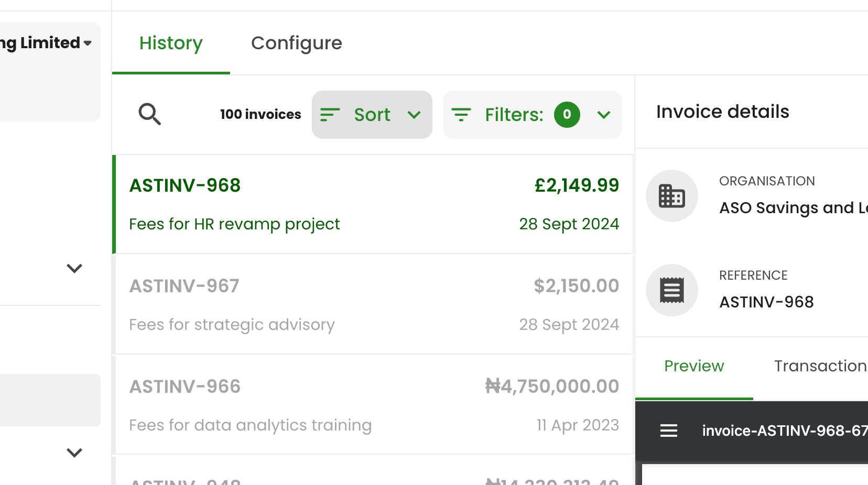Select invoice ASTINV-967
This screenshot has width=868, height=485.
[x=373, y=305]
